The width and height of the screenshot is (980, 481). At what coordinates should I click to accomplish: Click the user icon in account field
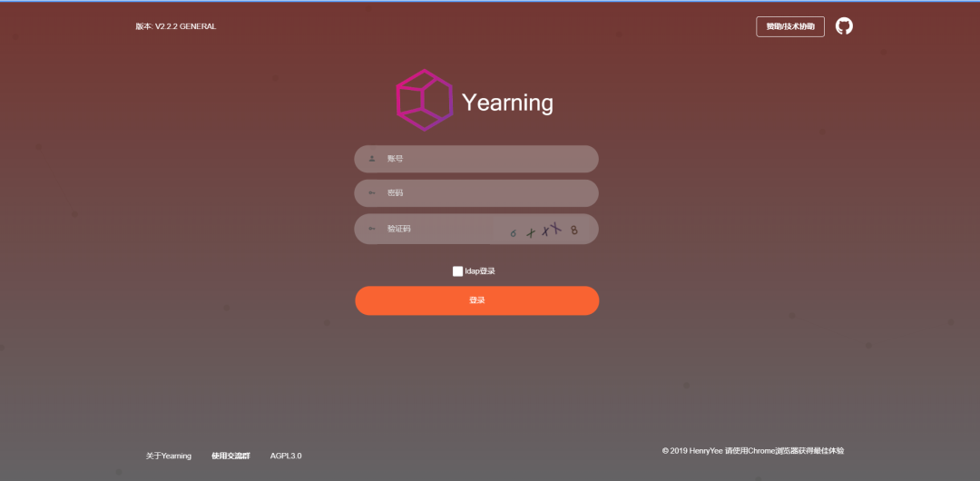pyautogui.click(x=372, y=159)
